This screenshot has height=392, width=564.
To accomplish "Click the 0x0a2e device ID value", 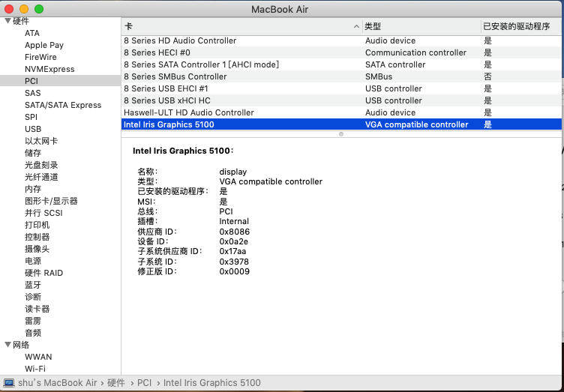I will [234, 241].
